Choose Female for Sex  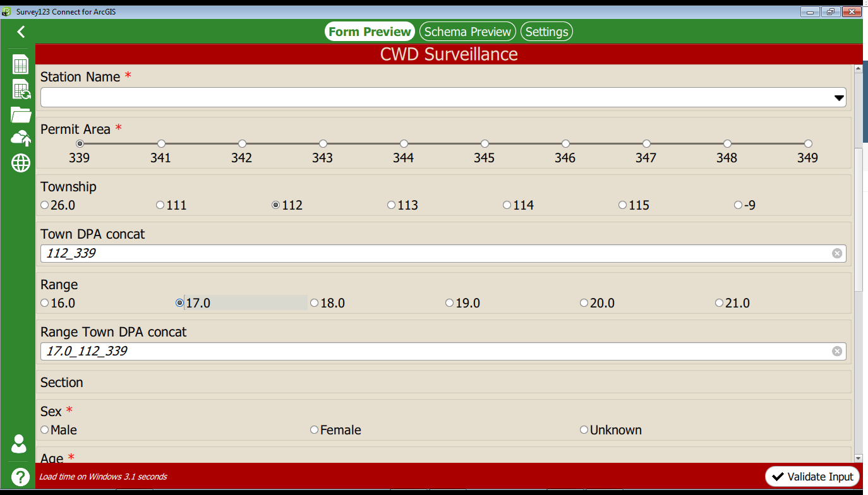click(314, 430)
